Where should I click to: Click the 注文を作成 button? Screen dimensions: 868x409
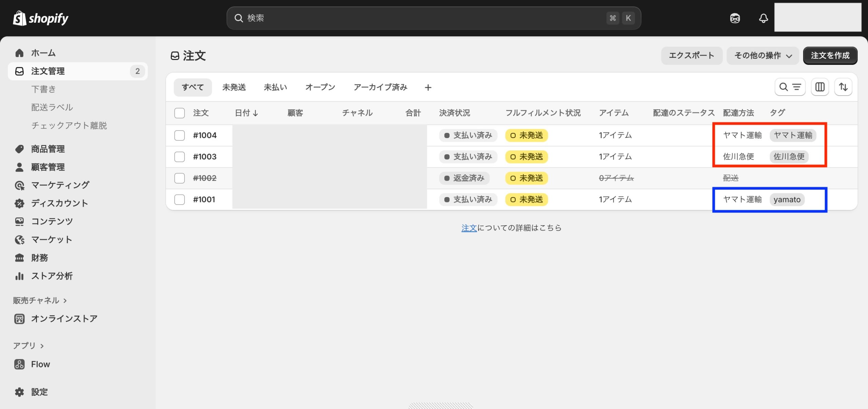830,56
